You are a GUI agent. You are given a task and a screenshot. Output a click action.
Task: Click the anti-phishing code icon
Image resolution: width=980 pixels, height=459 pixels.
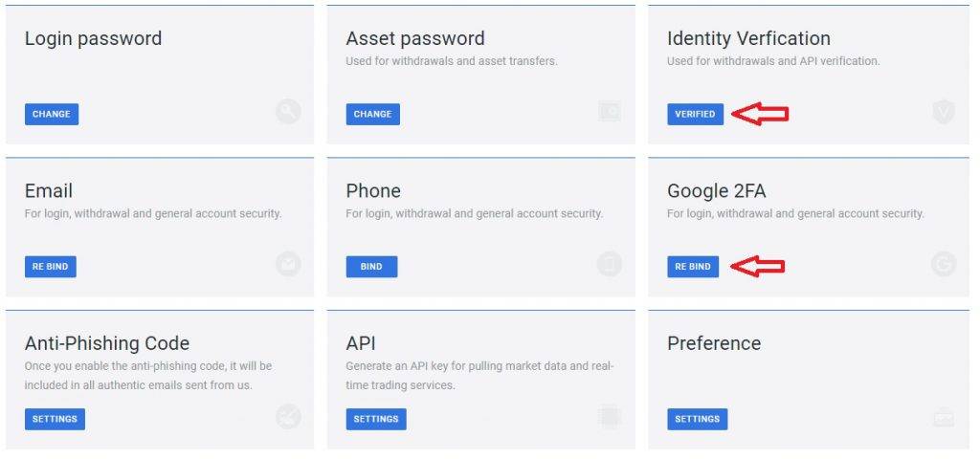click(x=288, y=417)
